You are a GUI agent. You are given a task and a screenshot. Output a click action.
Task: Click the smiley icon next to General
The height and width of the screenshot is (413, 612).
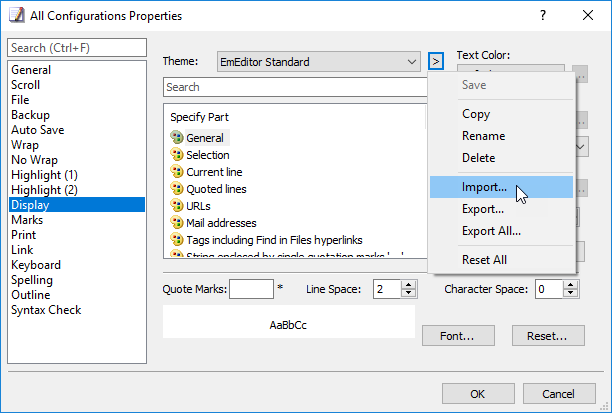coord(177,137)
